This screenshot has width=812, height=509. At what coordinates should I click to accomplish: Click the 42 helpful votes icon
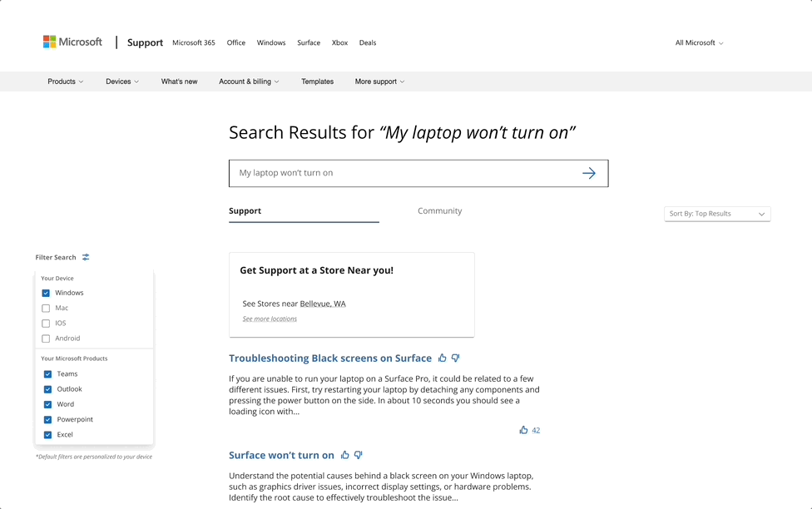pyautogui.click(x=524, y=430)
